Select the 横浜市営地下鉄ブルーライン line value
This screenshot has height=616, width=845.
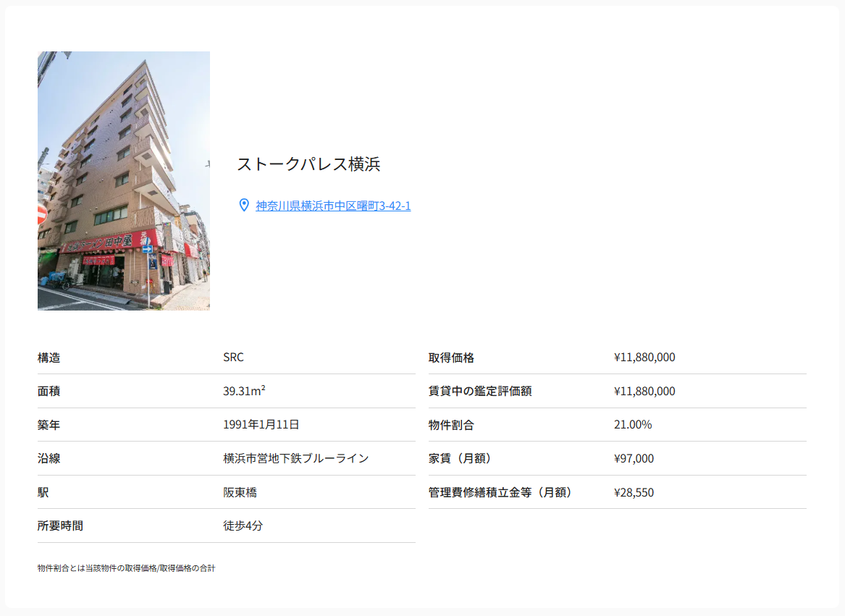[296, 459]
